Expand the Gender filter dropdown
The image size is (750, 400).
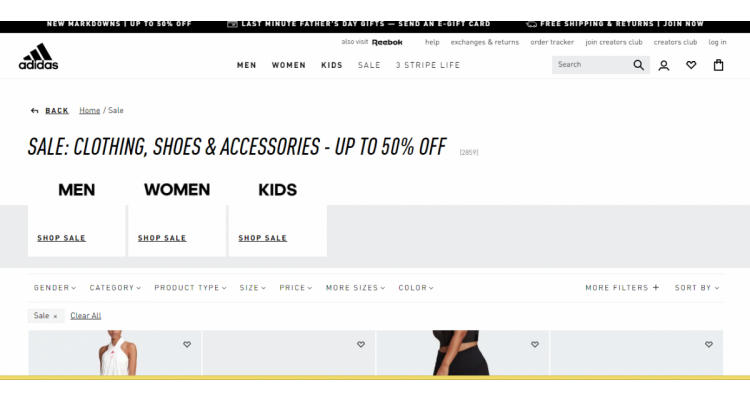point(55,288)
